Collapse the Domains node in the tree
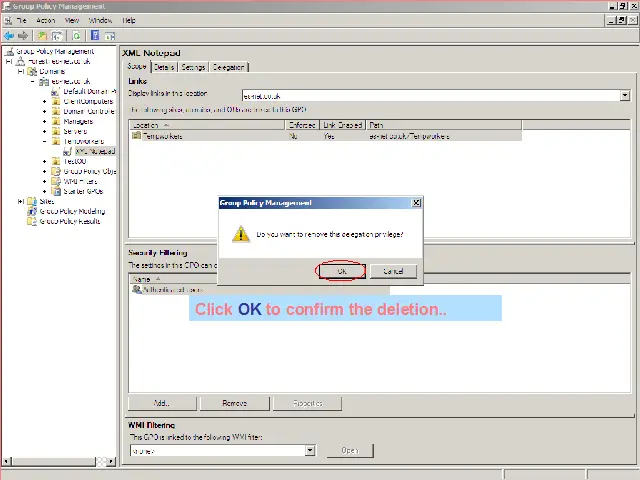Viewport: 640px width, 480px height. (21, 71)
